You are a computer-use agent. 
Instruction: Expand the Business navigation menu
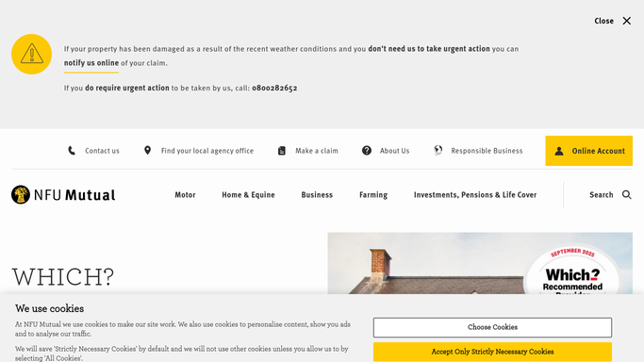tap(317, 195)
